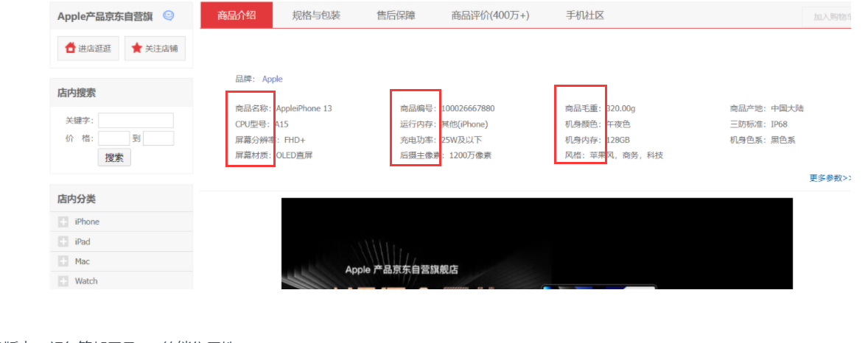Click the red house icon in 进店逛逛

(x=70, y=48)
